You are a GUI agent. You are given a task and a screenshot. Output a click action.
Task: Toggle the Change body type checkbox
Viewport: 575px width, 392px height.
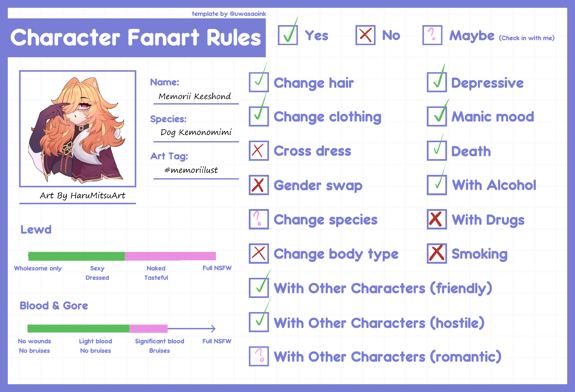[x=259, y=253]
